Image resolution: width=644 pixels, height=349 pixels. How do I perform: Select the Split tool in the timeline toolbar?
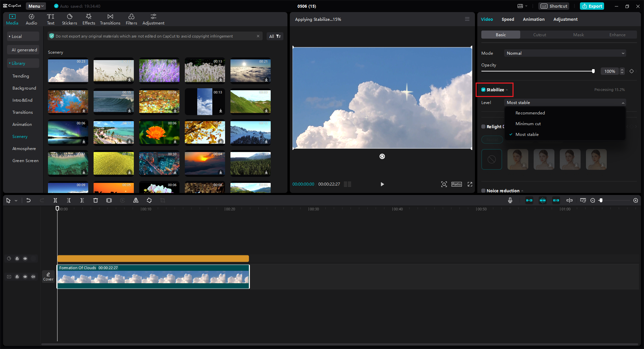pyautogui.click(x=55, y=200)
